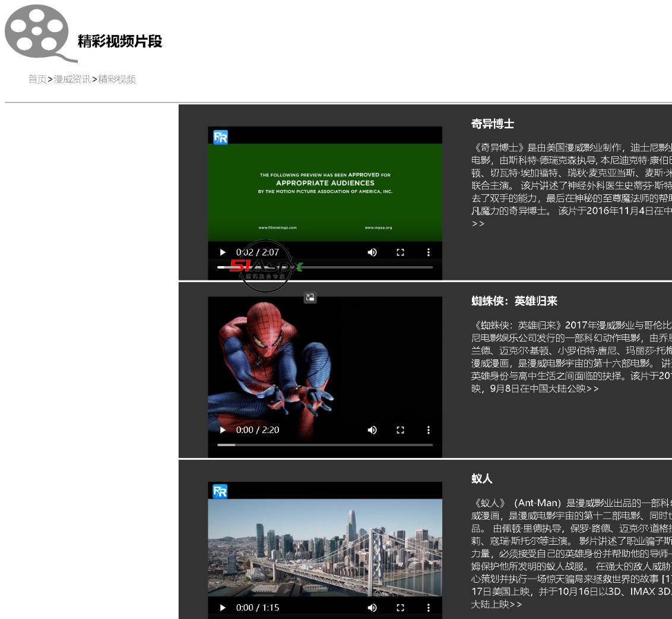
Task: Open the 蜘蛛侠：英雄归来 title
Action: coord(514,301)
